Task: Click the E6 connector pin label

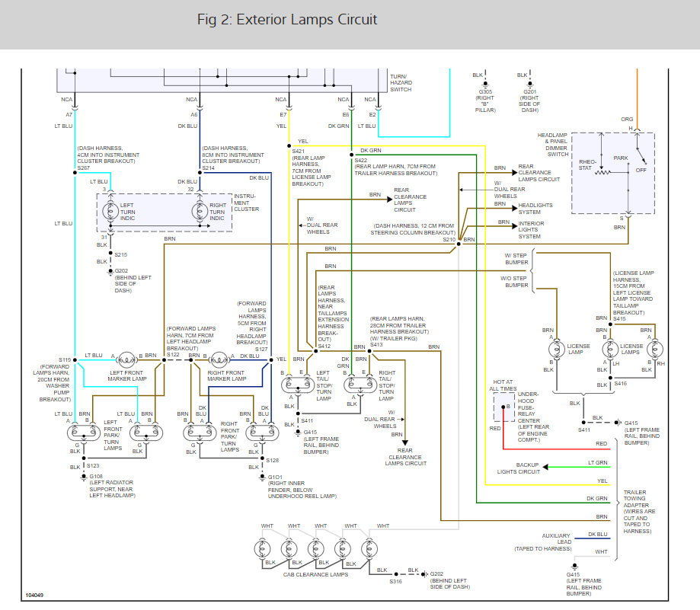Action: (346, 115)
